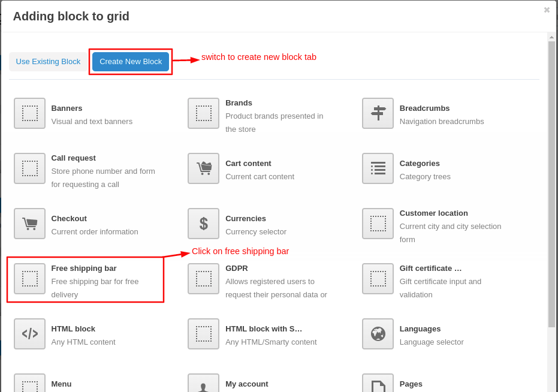Pick the HTML block code icon
The image size is (558, 392).
tap(29, 334)
